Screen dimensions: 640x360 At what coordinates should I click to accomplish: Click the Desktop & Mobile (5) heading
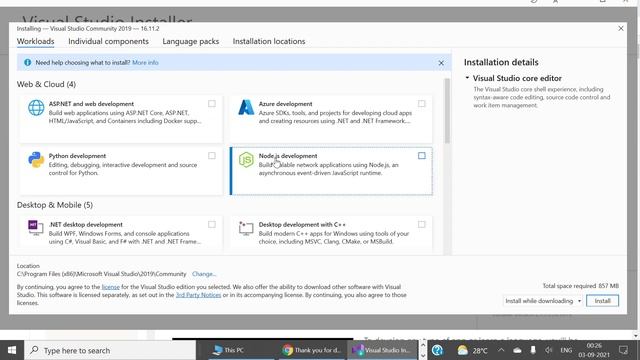(55, 205)
